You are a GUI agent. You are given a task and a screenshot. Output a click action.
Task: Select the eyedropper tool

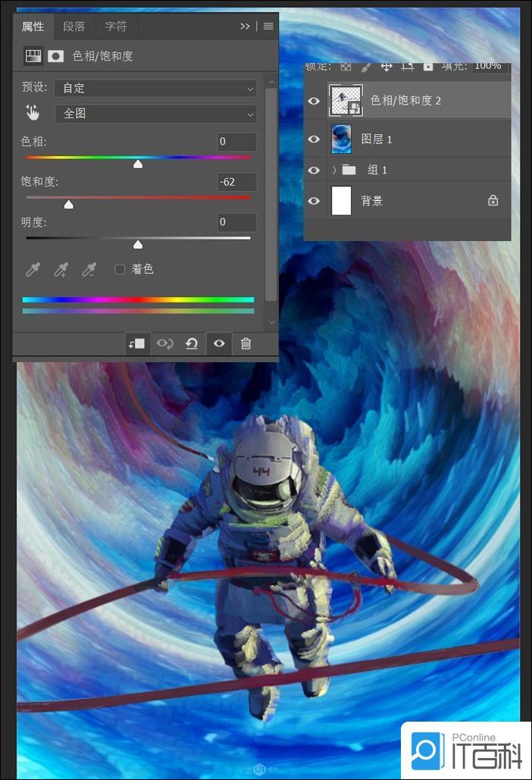[33, 269]
